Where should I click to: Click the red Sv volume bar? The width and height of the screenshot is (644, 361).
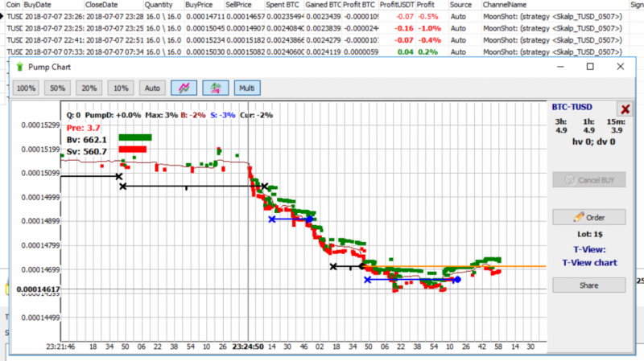133,149
